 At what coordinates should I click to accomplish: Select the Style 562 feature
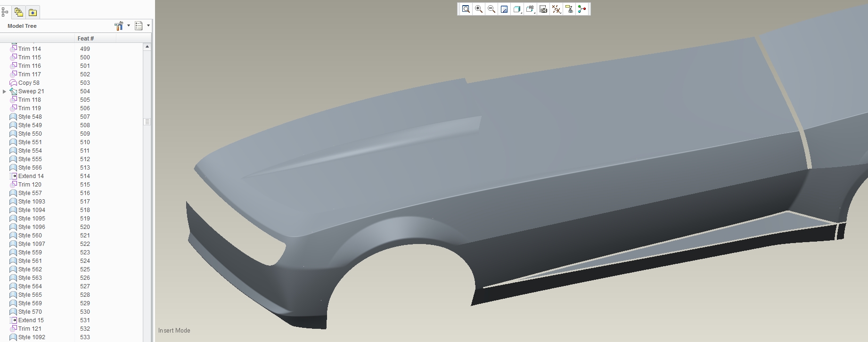[x=25, y=269]
